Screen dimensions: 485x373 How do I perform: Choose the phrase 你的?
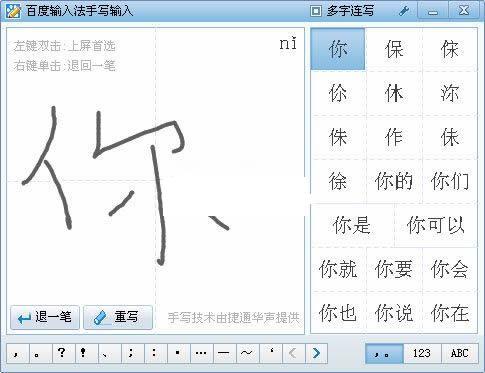point(394,181)
